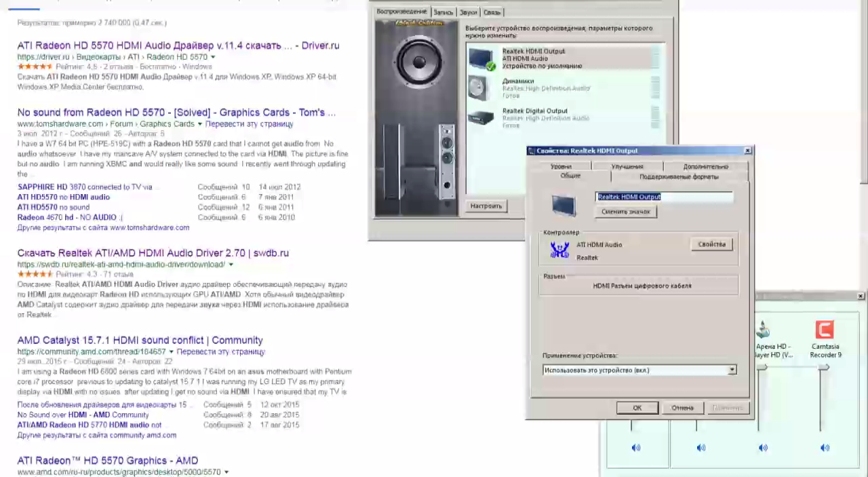Open the Уровни tab in the properties dialog
Image resolution: width=868 pixels, height=477 pixels.
coord(561,166)
